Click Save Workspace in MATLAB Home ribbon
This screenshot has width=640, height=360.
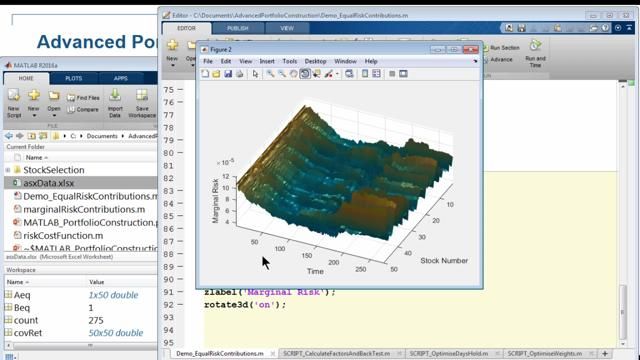pos(142,104)
